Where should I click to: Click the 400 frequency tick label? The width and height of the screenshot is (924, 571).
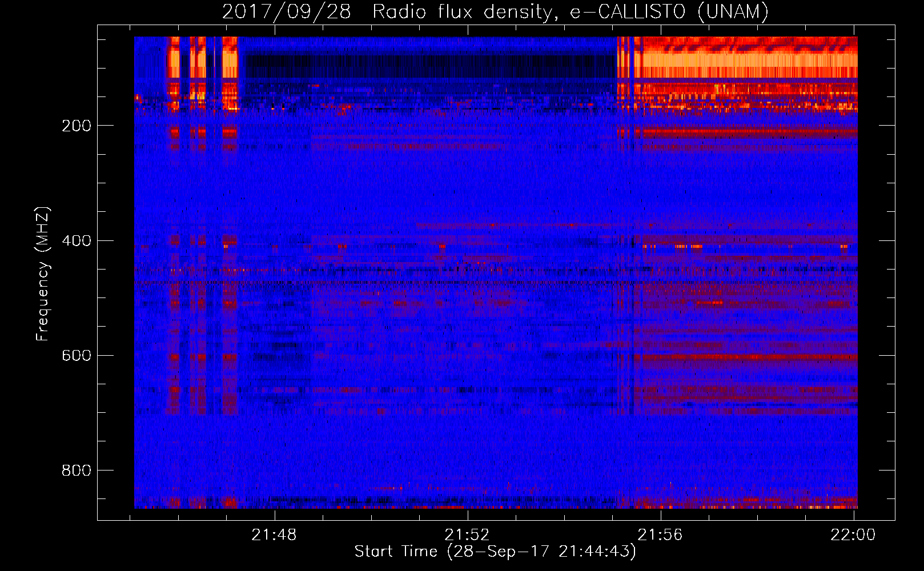[x=77, y=240]
